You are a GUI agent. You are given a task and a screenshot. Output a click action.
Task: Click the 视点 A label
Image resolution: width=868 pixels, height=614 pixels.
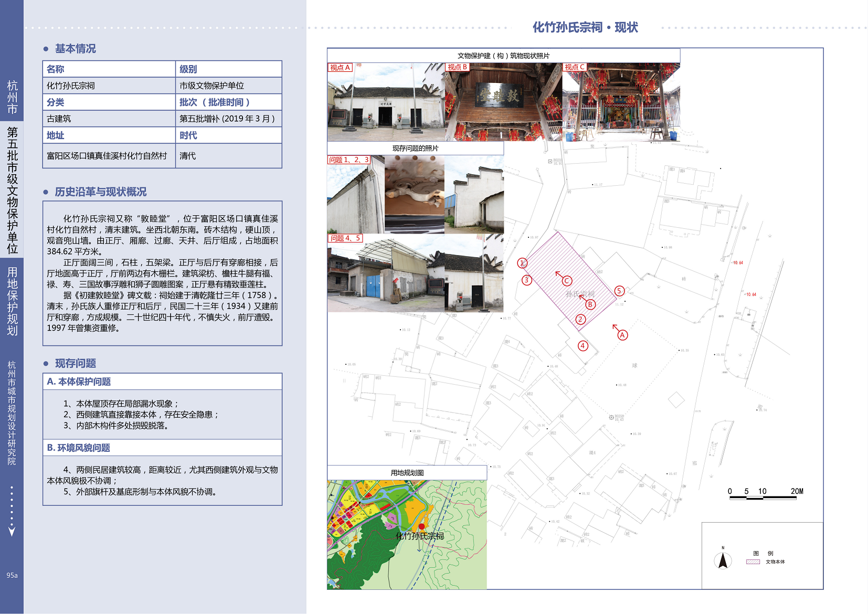pos(340,67)
